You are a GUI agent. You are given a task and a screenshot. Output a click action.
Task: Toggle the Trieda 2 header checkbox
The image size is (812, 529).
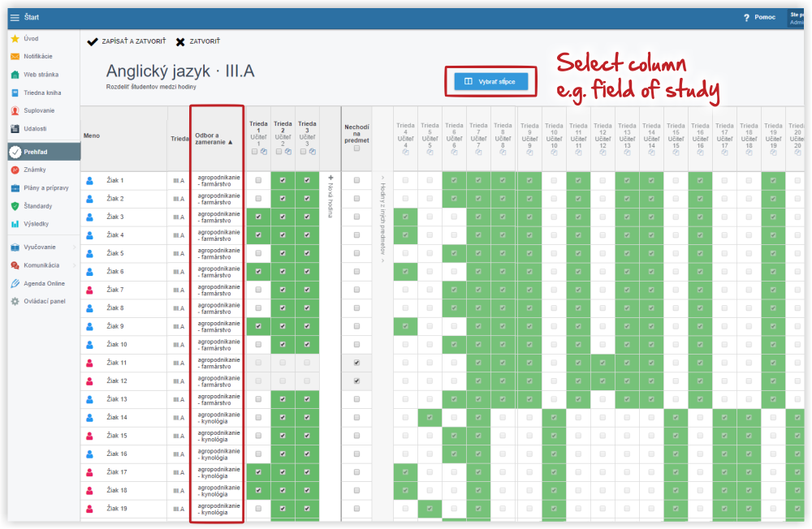(279, 152)
